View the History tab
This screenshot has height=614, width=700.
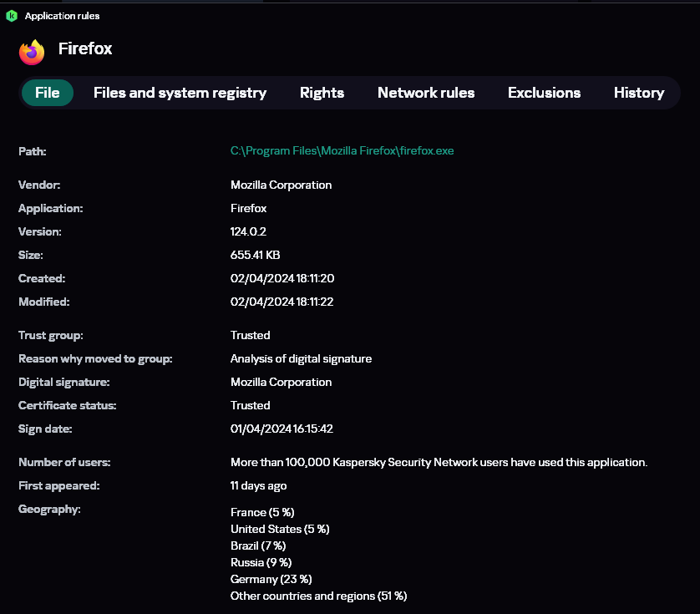click(639, 93)
